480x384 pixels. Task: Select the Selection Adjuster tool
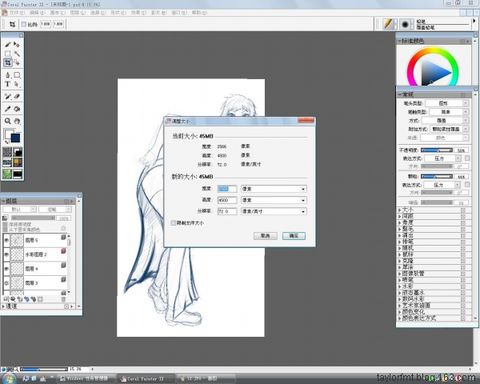click(17, 62)
